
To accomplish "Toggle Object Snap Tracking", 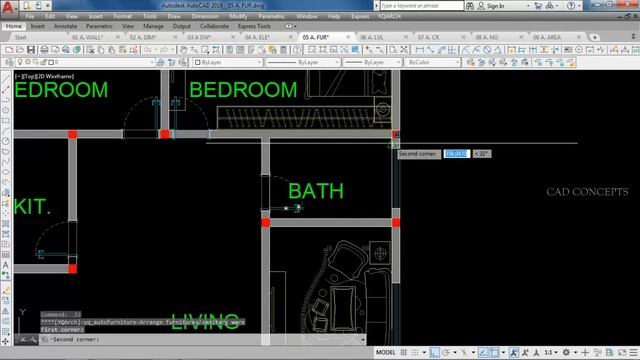I will point(483,352).
